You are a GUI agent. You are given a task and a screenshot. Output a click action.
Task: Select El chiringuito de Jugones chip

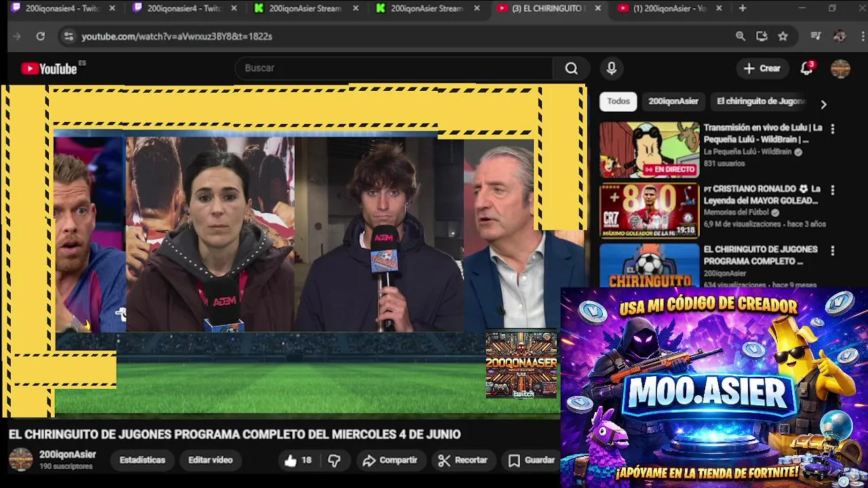[761, 101]
